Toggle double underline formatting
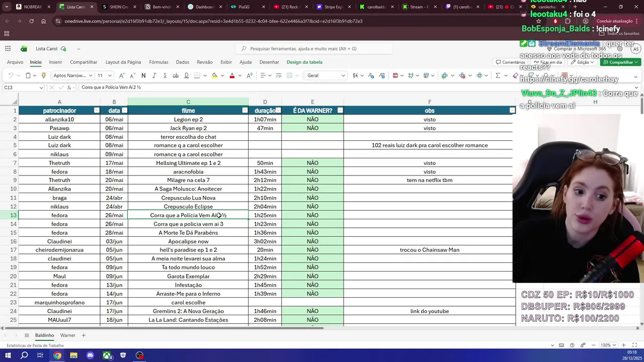The height and width of the screenshot is (362, 644). (186, 75)
